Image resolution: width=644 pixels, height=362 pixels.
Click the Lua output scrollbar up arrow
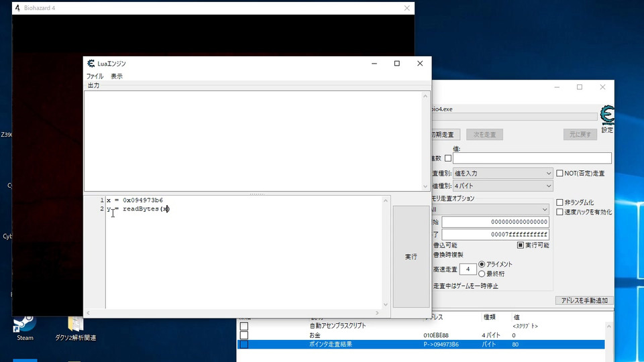click(425, 96)
